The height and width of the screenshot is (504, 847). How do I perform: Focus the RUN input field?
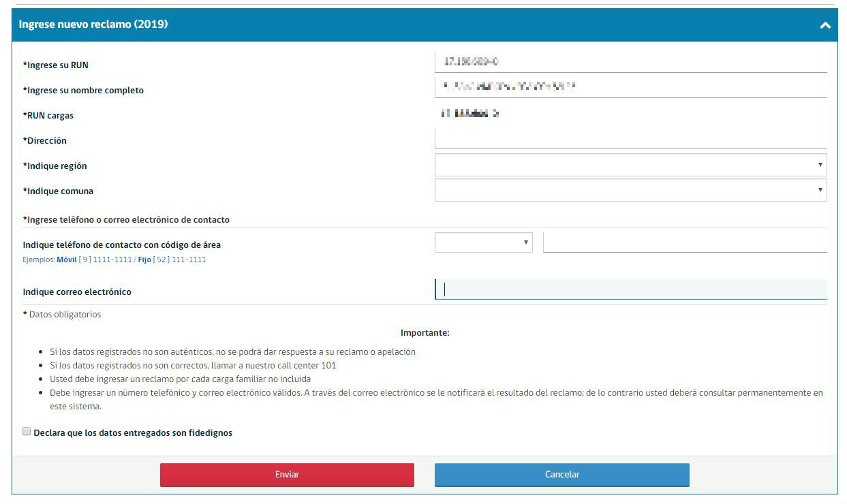coord(630,62)
